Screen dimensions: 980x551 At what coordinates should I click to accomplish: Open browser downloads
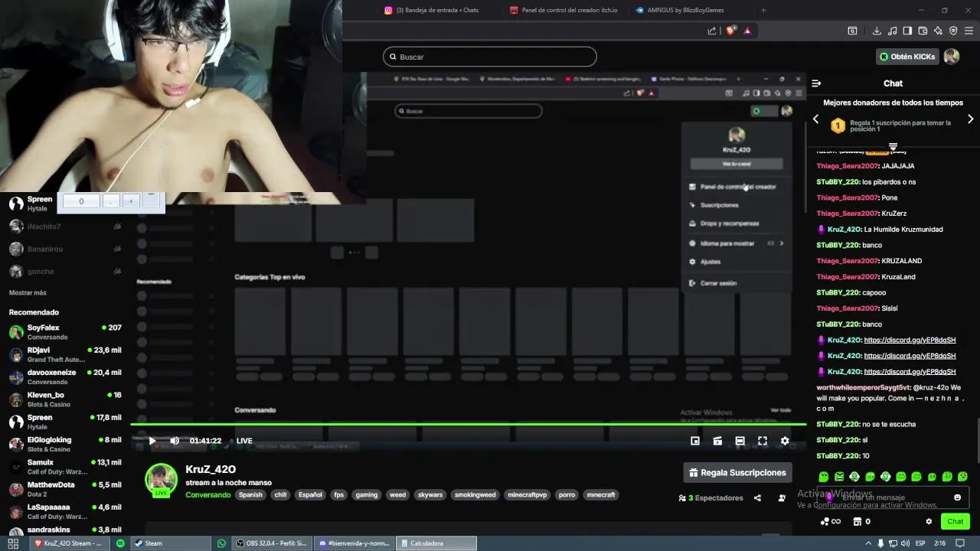point(877,31)
